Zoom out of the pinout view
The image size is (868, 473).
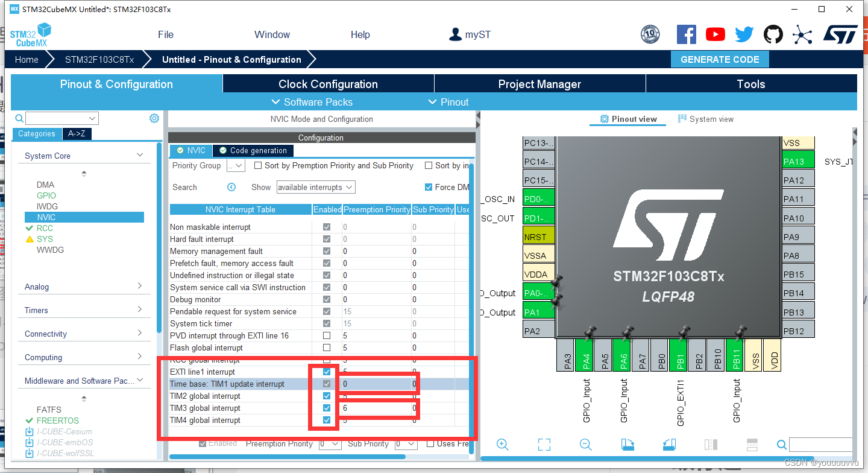[585, 444]
